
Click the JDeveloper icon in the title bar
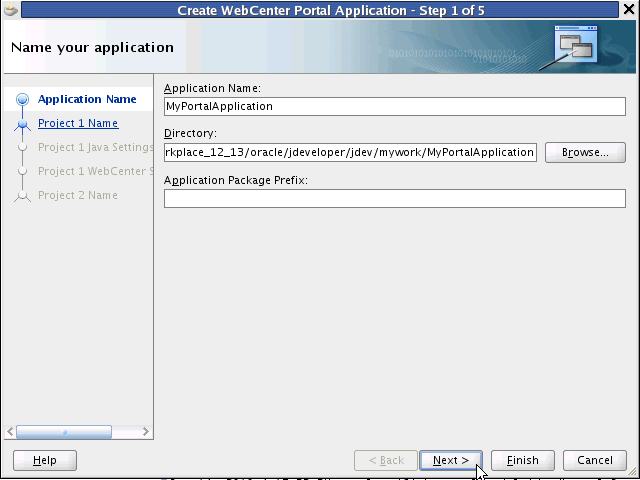(11, 9)
